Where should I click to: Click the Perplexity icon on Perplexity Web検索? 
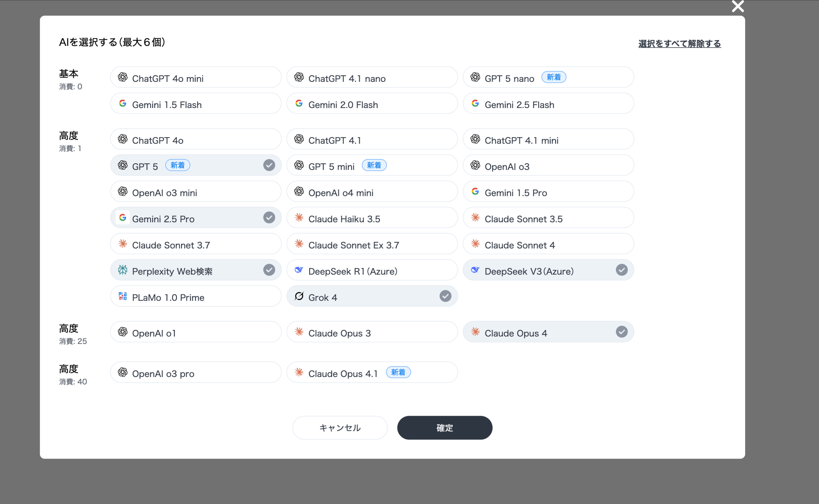(123, 270)
